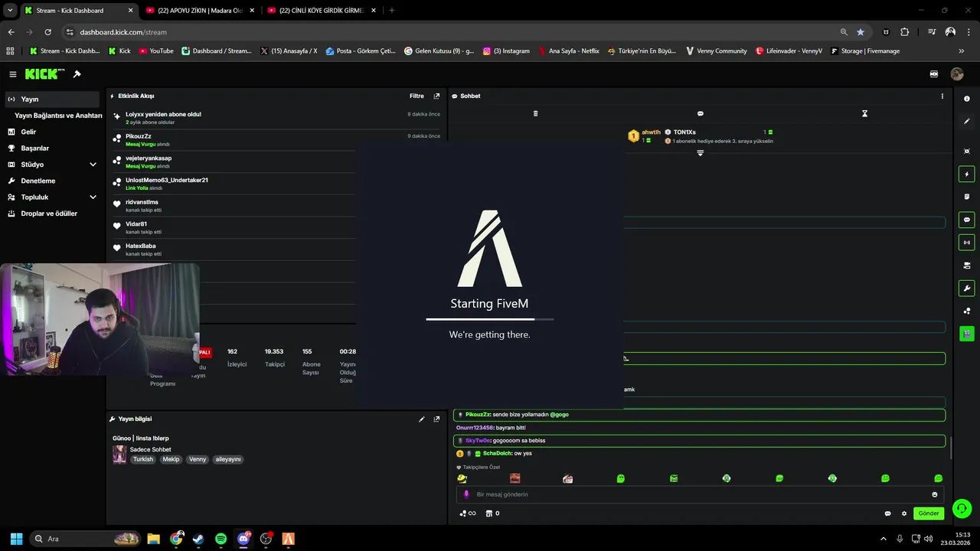Click the purple microphone icon in message field
The height and width of the screenshot is (551, 980).
click(466, 494)
